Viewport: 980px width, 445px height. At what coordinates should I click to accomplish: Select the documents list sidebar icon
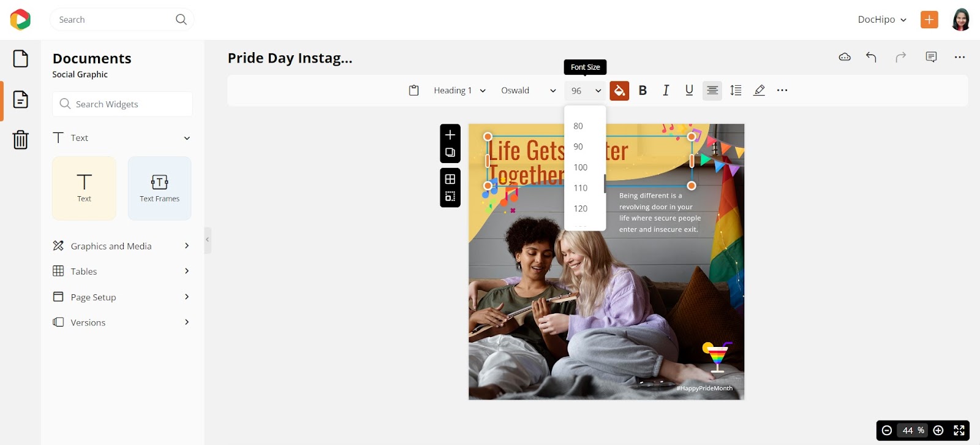21,99
